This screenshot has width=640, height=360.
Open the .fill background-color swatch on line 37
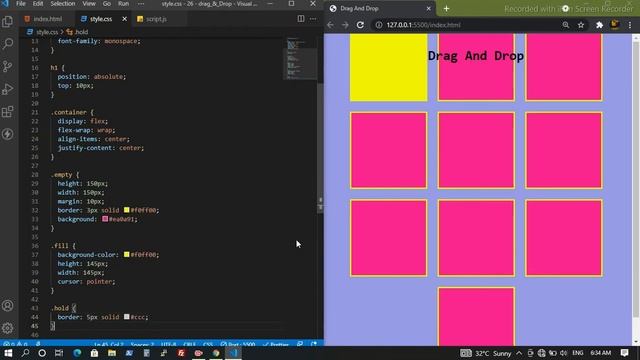click(127, 255)
